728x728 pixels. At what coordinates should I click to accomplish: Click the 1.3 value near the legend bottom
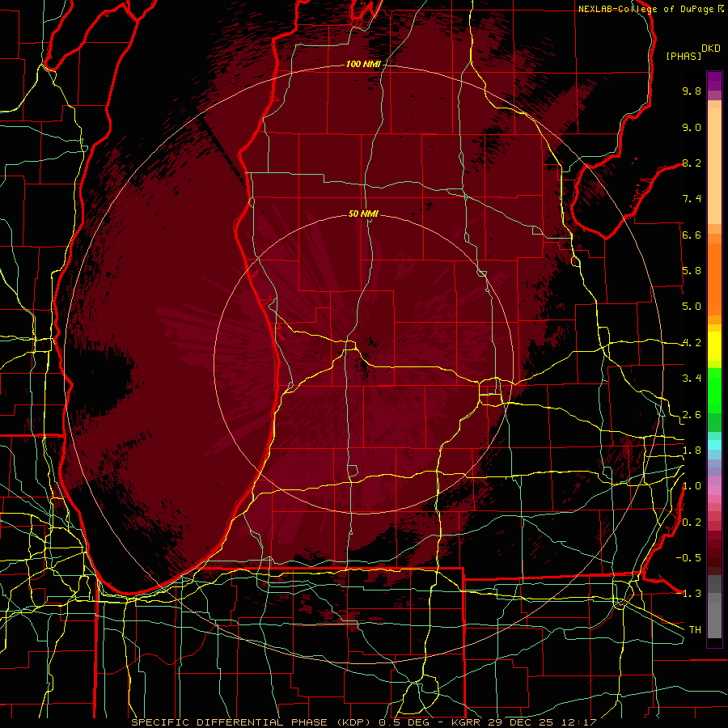click(x=692, y=594)
